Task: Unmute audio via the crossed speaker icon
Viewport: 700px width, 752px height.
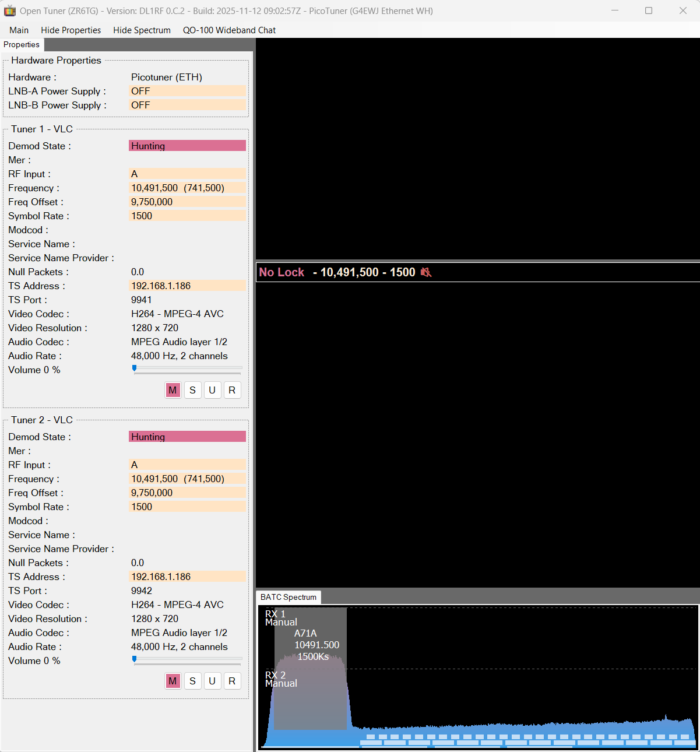Action: pos(426,272)
